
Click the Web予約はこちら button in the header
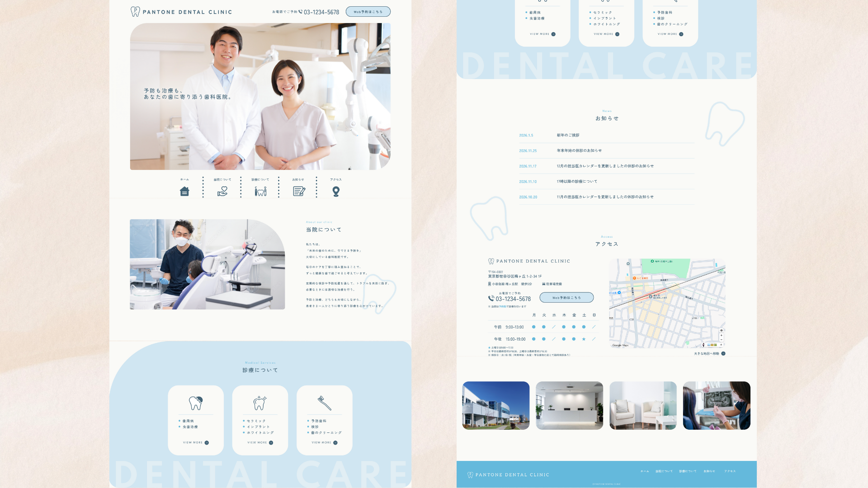click(x=368, y=12)
